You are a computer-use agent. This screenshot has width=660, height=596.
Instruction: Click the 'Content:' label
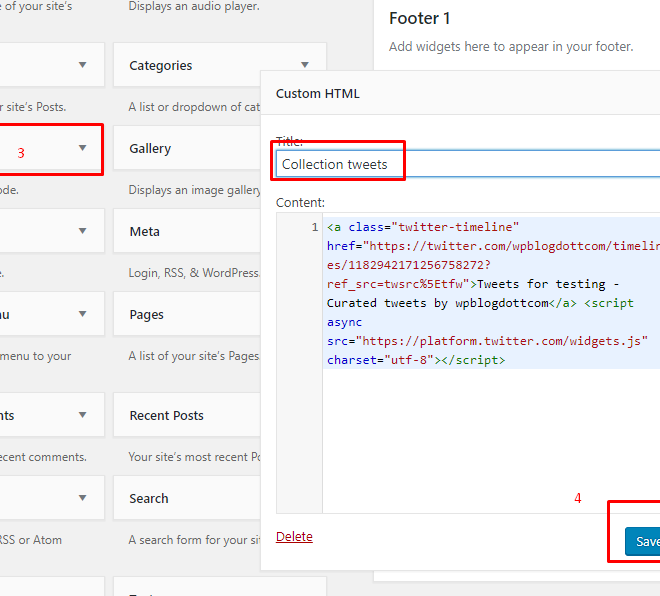point(300,202)
